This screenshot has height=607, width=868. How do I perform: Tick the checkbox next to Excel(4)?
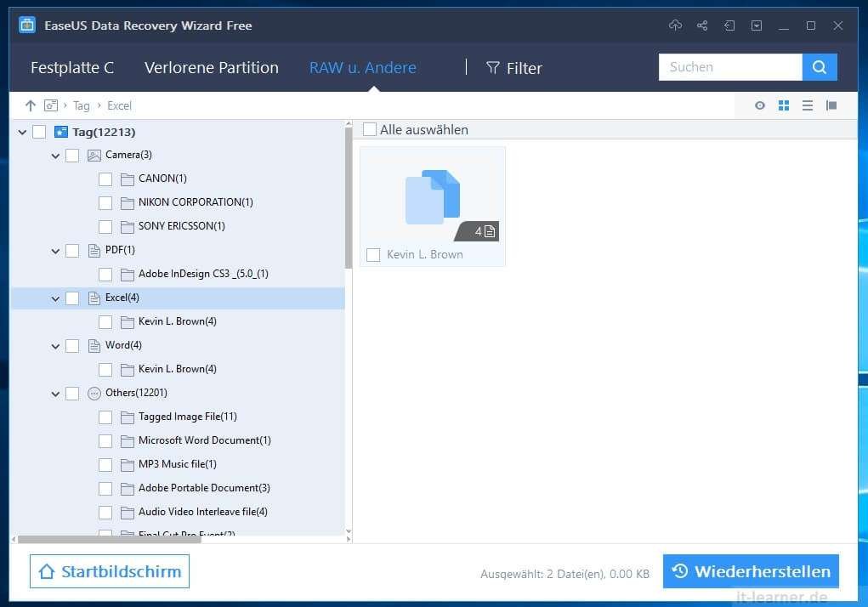(x=72, y=298)
